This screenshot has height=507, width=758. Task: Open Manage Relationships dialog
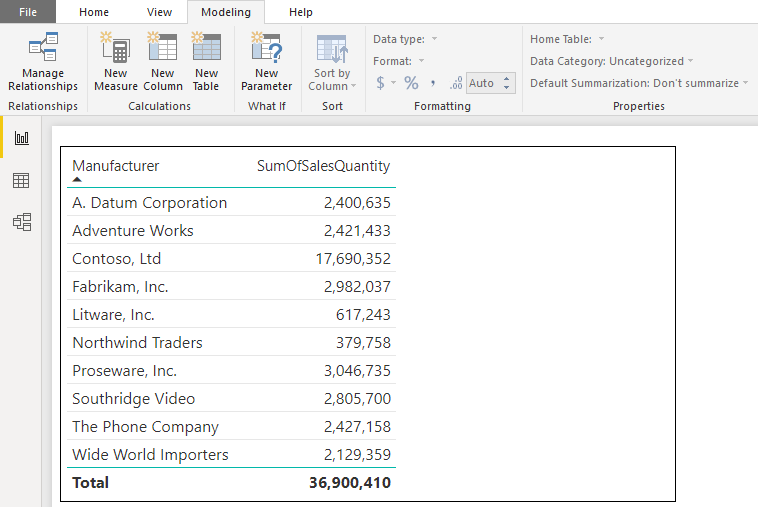click(43, 62)
